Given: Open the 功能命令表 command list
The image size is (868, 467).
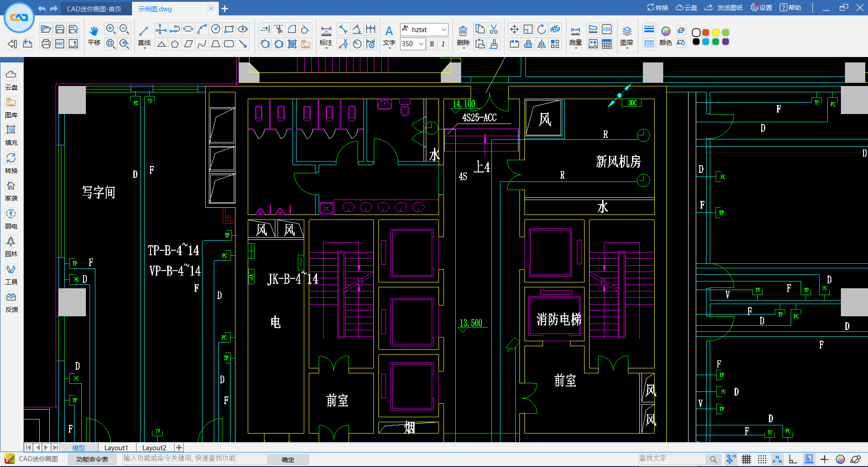Looking at the screenshot, I should 92,459.
